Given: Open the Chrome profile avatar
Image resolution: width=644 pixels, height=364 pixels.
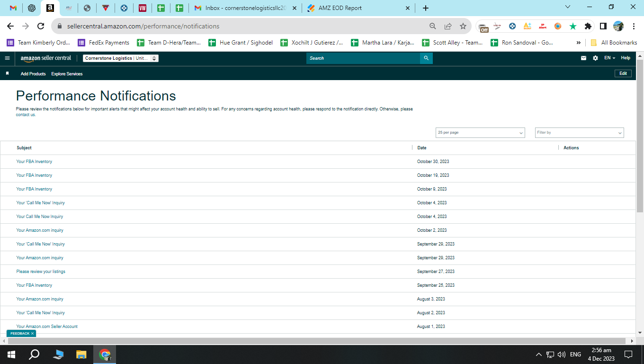Looking at the screenshot, I should 618,26.
